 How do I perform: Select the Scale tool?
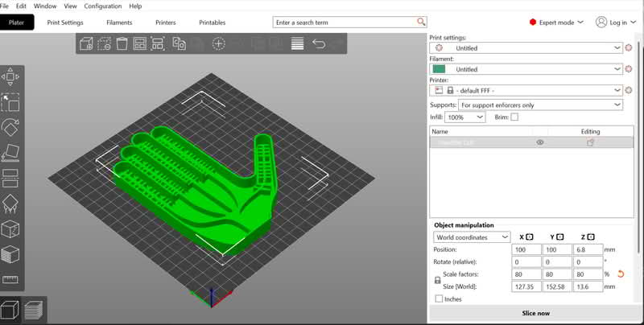tap(10, 102)
